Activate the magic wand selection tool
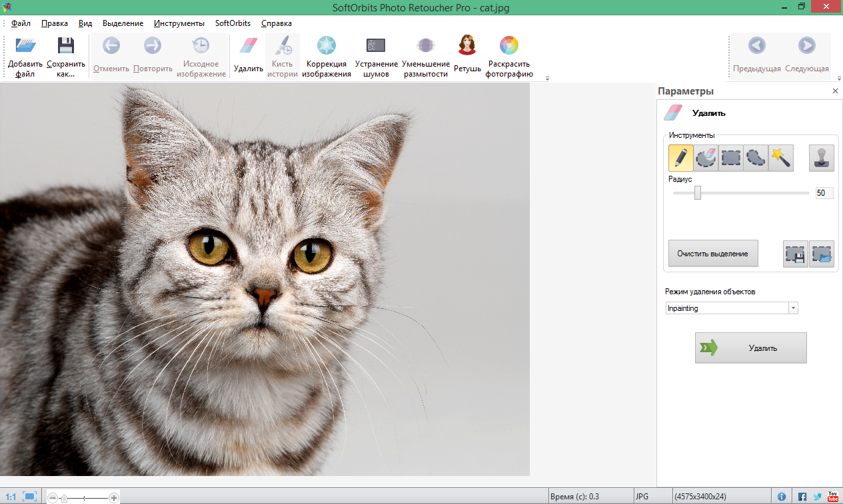This screenshot has width=843, height=504. pos(780,158)
